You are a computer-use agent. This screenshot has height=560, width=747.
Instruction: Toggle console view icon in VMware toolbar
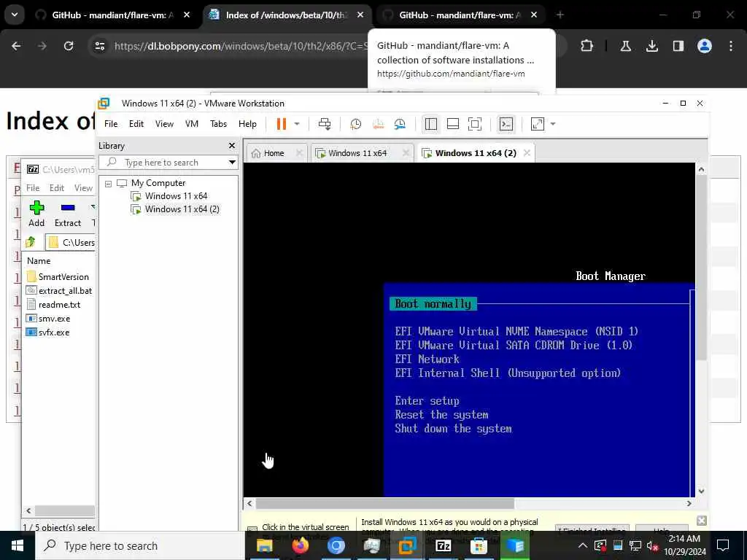coord(506,124)
